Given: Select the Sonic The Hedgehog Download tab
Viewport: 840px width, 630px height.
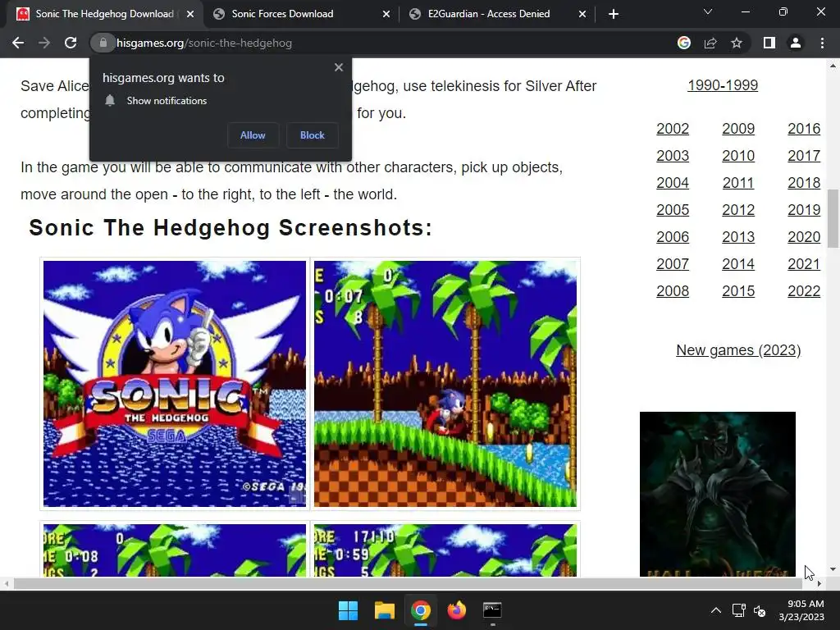Looking at the screenshot, I should pyautogui.click(x=104, y=14).
